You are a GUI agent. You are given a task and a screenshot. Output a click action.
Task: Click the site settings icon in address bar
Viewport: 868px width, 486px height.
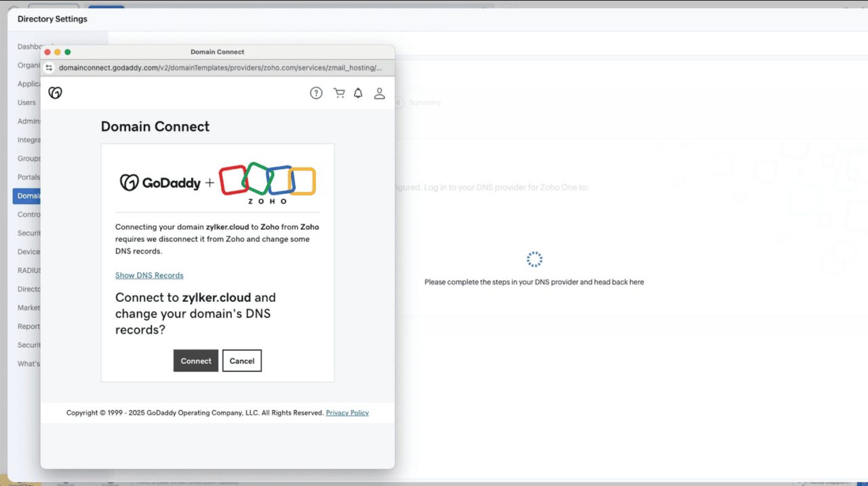(49, 68)
